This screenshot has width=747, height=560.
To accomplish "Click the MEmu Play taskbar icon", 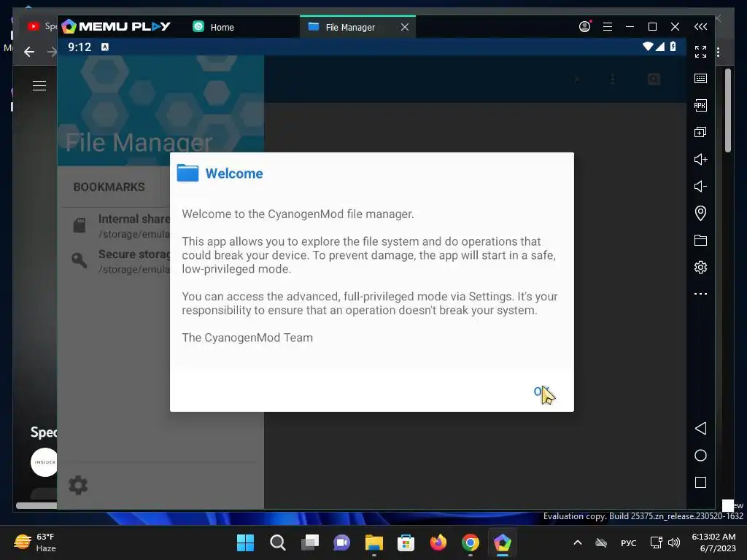I will (x=502, y=542).
